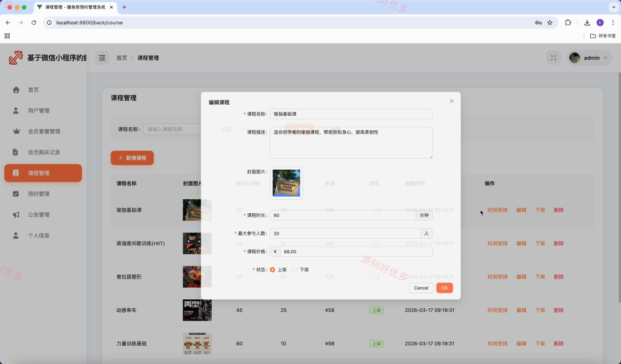The width and height of the screenshot is (621, 364).
Task: Click the 个人信息 person icon
Action: tap(16, 236)
